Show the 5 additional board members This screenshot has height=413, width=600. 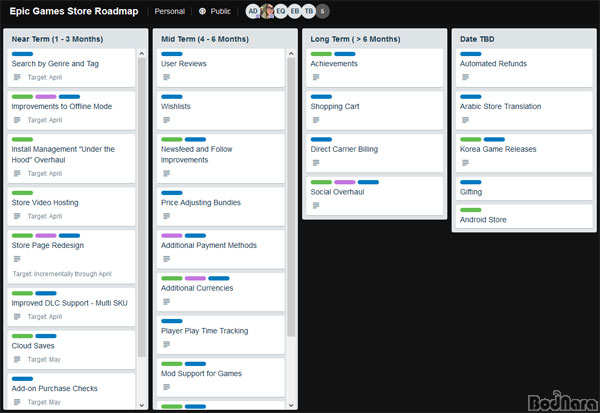coord(323,11)
